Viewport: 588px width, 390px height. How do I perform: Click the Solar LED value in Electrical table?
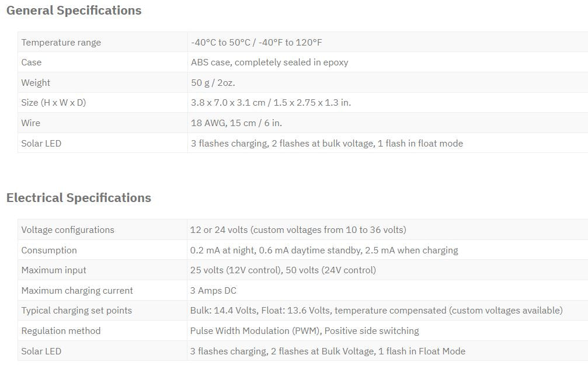328,351
